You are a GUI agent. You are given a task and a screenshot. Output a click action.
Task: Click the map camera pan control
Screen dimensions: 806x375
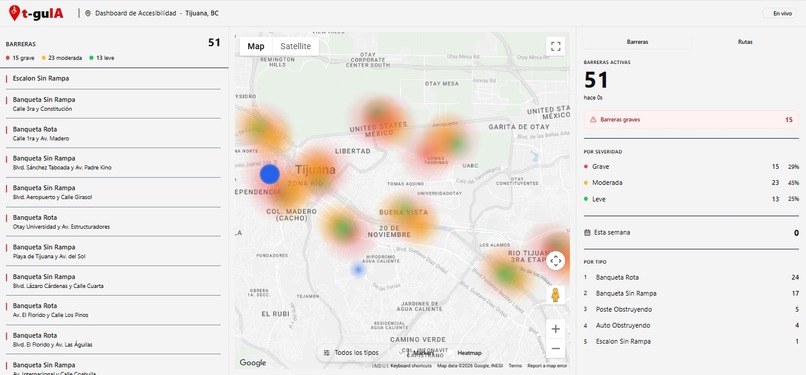pyautogui.click(x=555, y=261)
